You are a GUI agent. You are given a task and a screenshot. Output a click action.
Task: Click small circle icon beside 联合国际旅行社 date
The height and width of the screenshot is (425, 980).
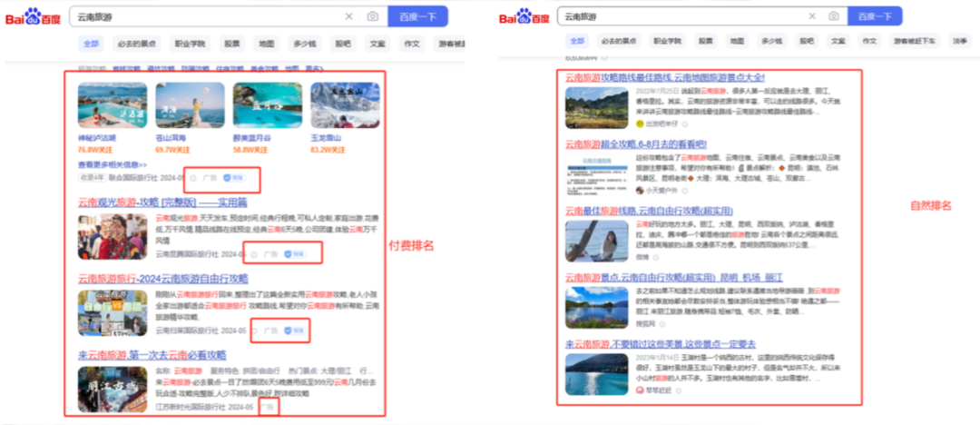point(193,178)
